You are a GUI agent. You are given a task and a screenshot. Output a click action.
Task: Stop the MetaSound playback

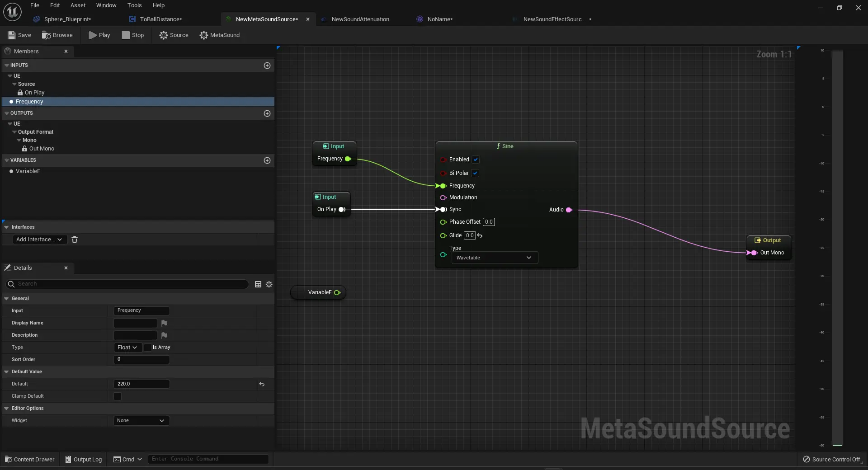coord(132,35)
